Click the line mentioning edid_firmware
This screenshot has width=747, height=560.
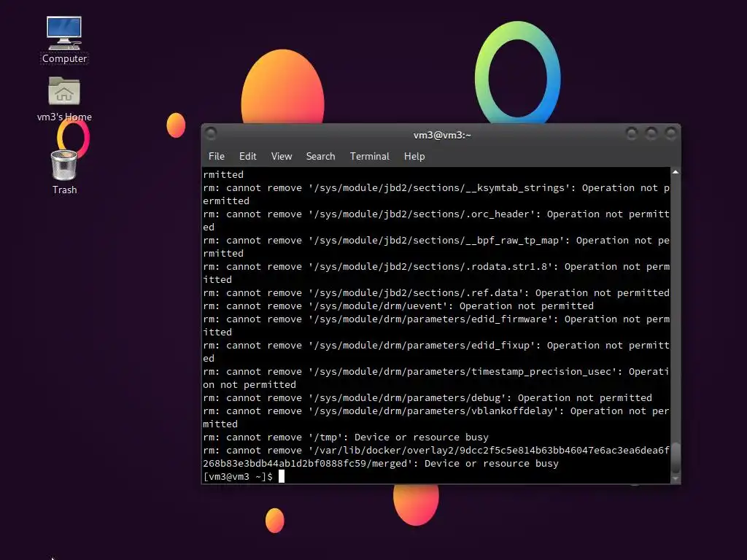tap(436, 325)
